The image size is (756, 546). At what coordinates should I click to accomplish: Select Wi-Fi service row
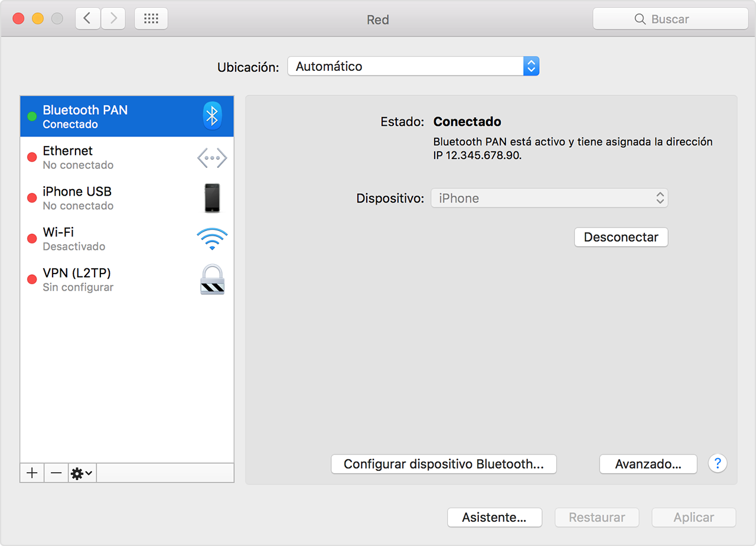(127, 239)
